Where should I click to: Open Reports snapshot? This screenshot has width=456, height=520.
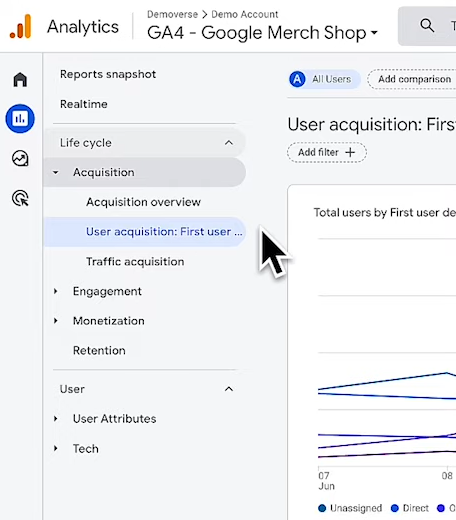(108, 74)
